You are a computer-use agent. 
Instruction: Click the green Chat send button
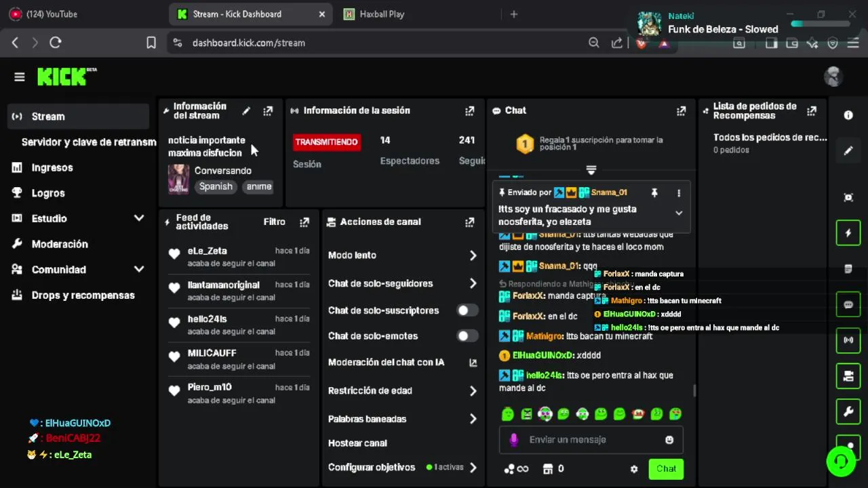[x=666, y=469]
